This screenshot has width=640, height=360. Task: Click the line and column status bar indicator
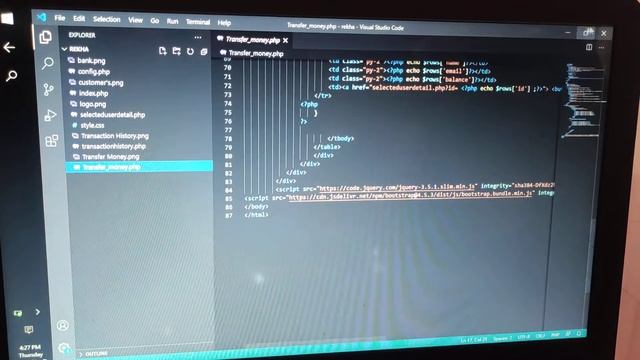pos(474,340)
